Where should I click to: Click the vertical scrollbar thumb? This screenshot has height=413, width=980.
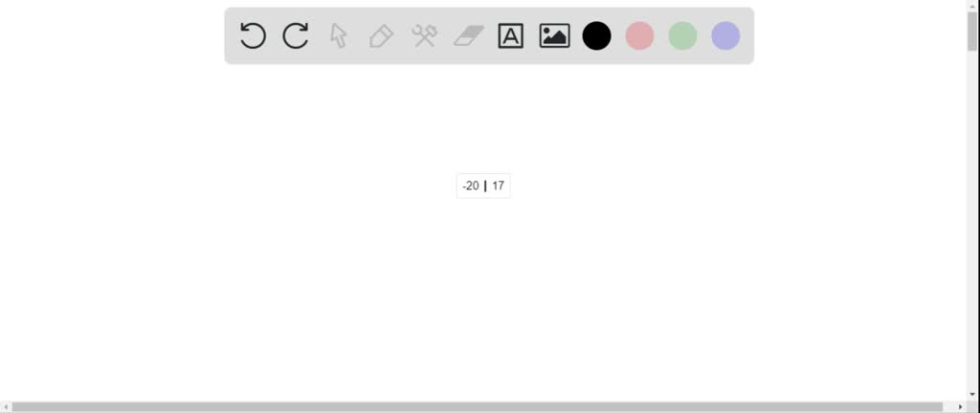(x=972, y=30)
